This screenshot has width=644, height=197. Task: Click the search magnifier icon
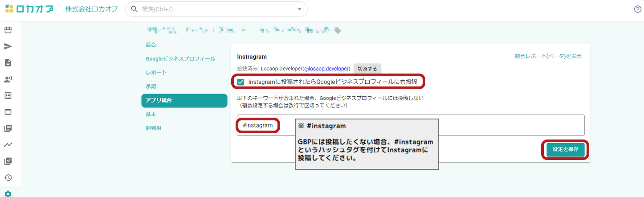134,9
